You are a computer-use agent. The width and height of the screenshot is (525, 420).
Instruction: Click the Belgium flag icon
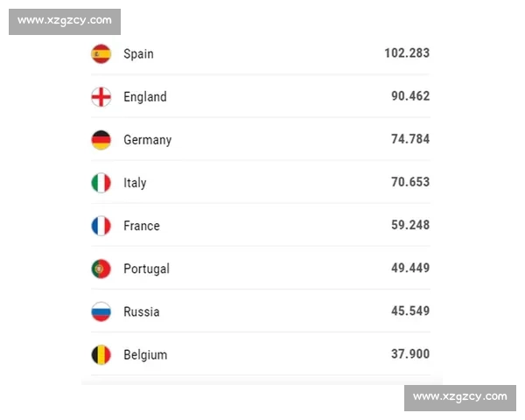click(x=101, y=354)
